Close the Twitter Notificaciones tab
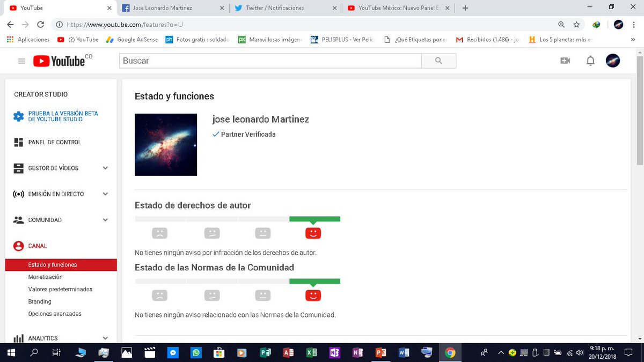 (335, 8)
